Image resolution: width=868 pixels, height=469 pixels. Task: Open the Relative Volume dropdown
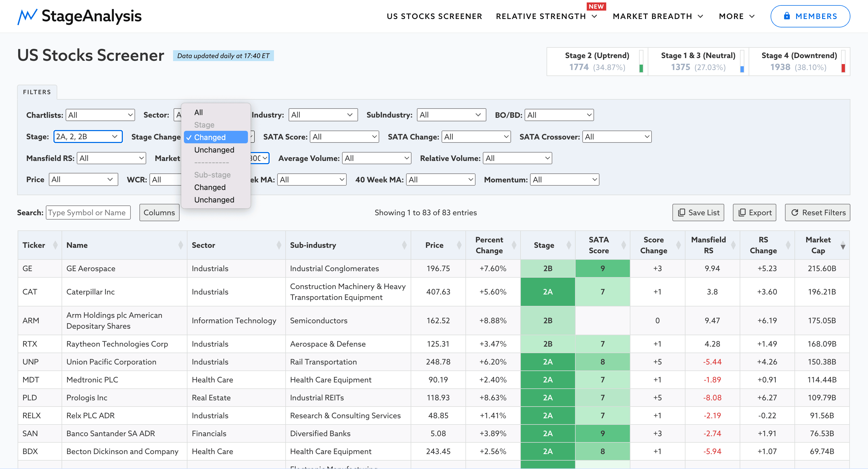(x=517, y=158)
